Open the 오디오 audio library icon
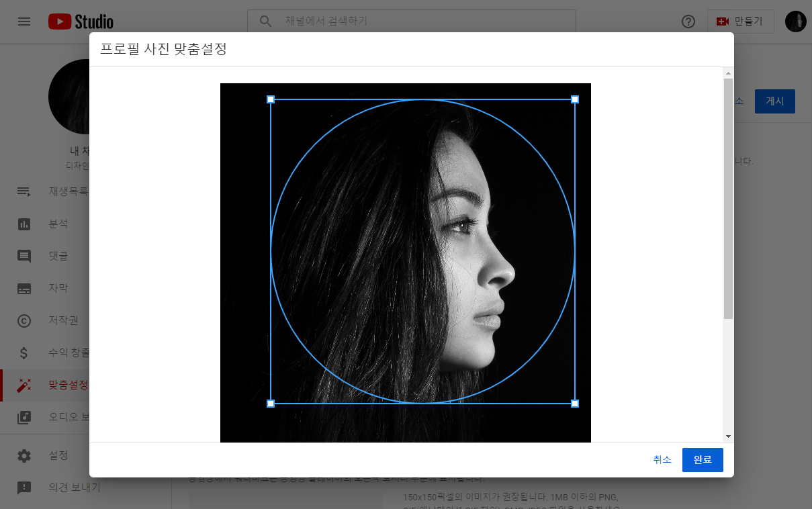Image resolution: width=812 pixels, height=509 pixels. coord(24,417)
